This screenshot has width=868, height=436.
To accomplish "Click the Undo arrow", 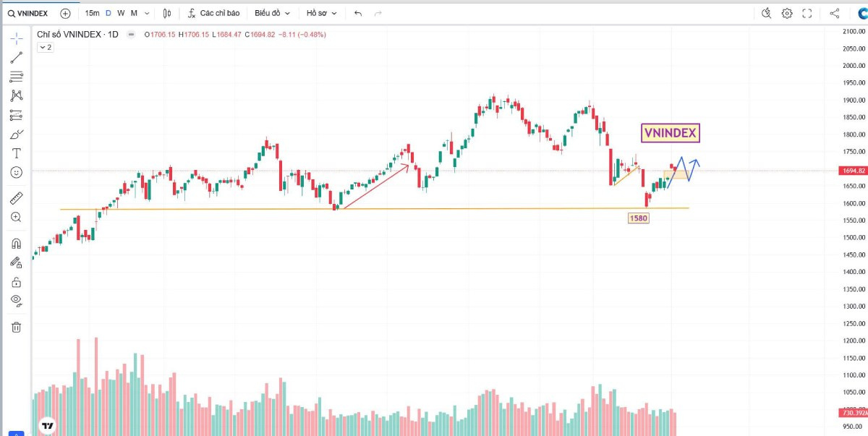I will pos(358,12).
